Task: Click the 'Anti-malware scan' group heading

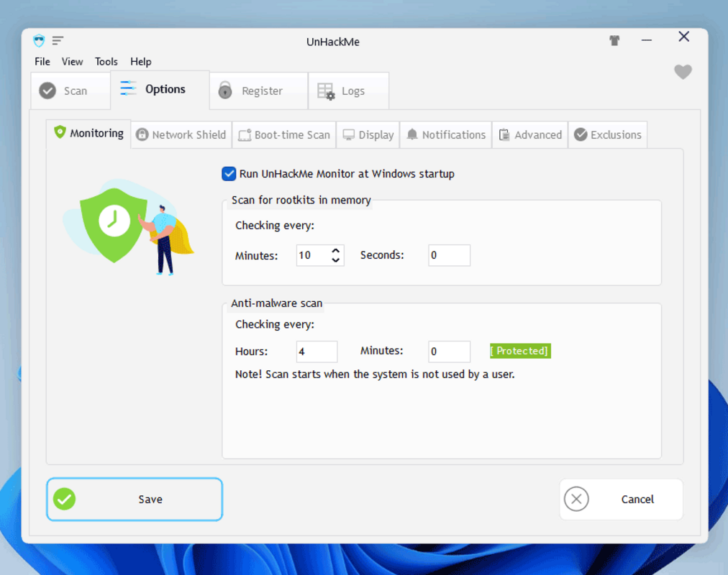Action: [277, 303]
